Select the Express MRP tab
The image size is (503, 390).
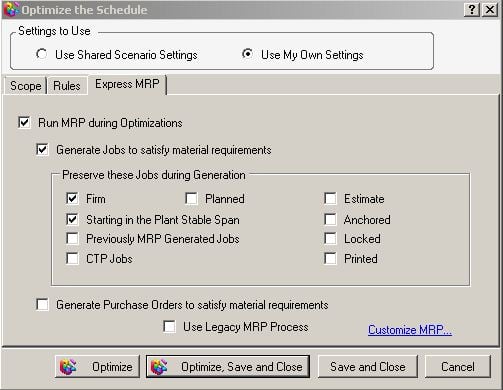(127, 84)
